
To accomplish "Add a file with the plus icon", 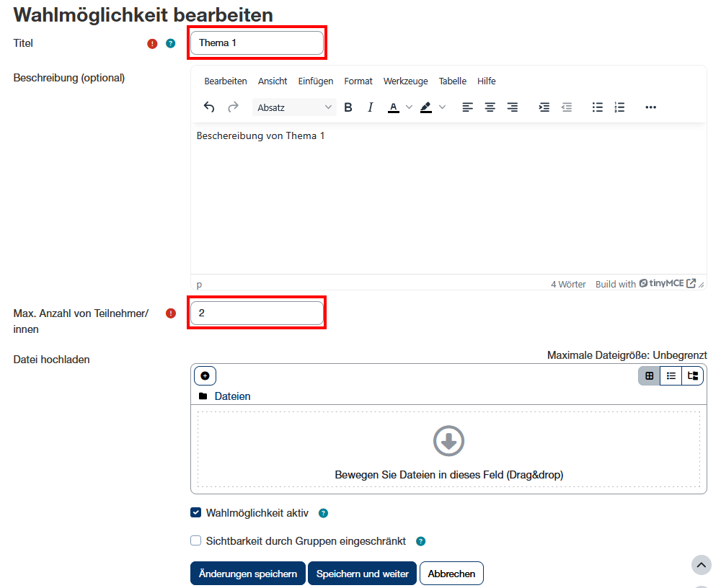I will pos(205,375).
